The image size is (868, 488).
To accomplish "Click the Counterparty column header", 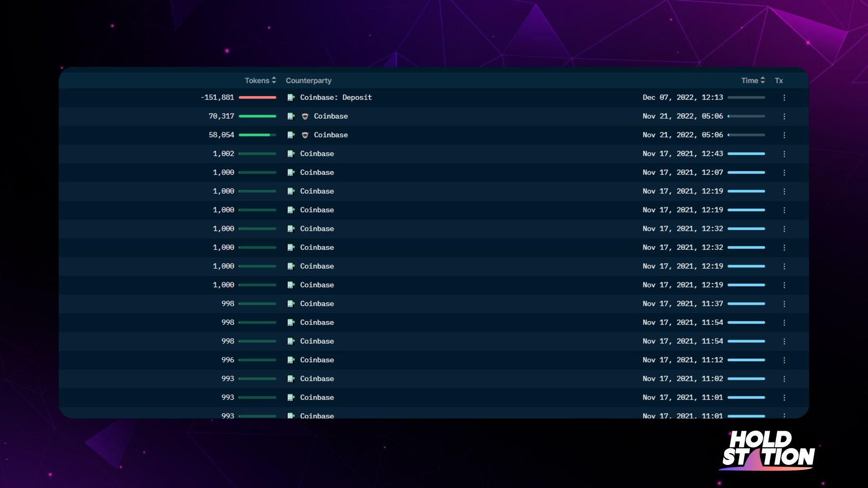I will pos(308,80).
